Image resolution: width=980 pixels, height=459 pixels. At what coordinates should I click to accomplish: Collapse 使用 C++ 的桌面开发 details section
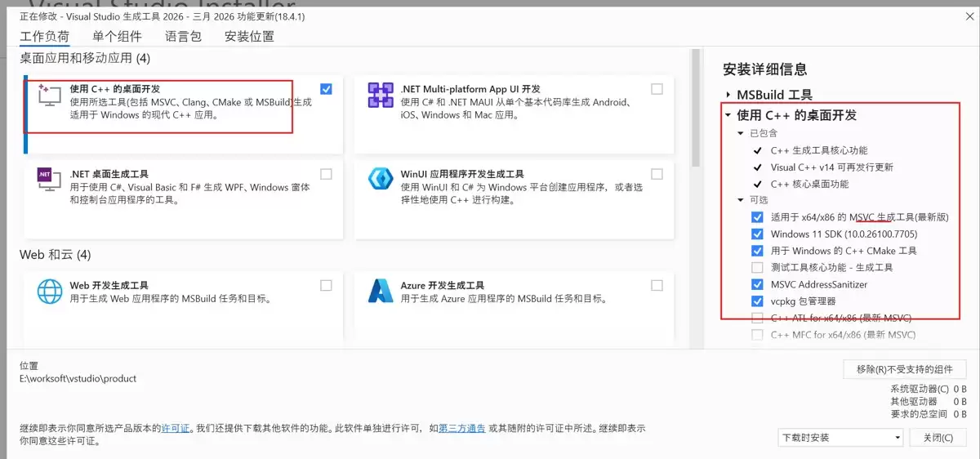pyautogui.click(x=728, y=115)
